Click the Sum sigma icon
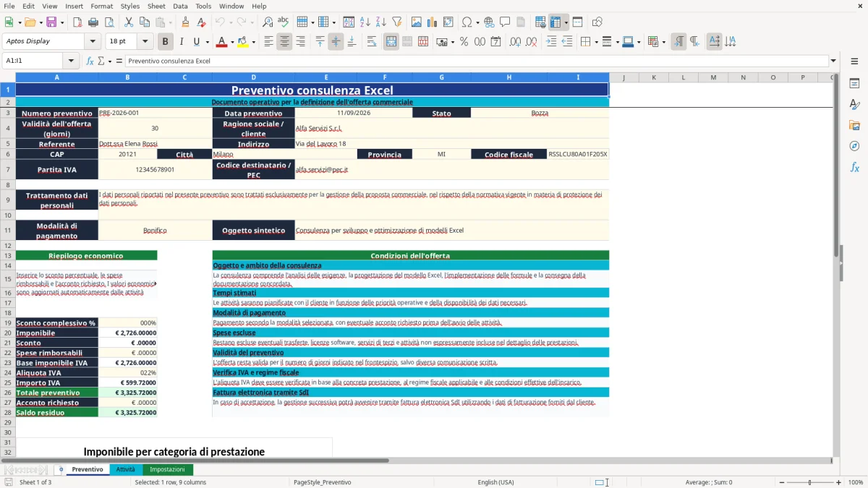The height and width of the screenshot is (488, 868). click(x=101, y=61)
